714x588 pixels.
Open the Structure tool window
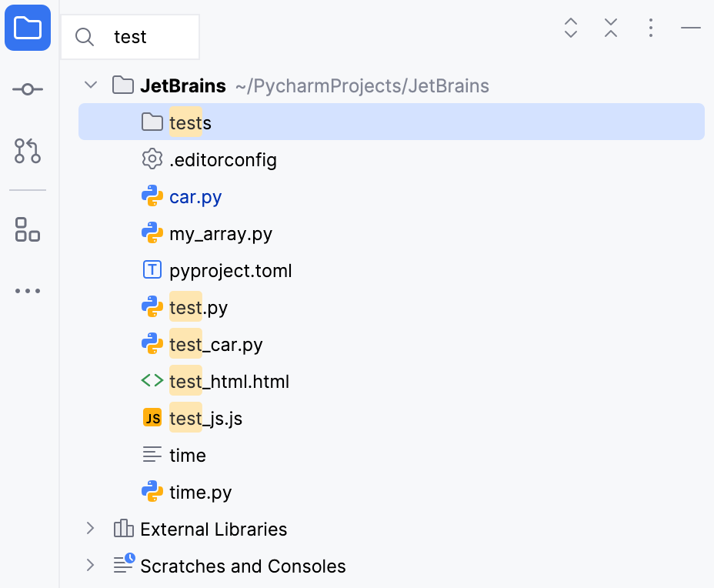(x=27, y=230)
